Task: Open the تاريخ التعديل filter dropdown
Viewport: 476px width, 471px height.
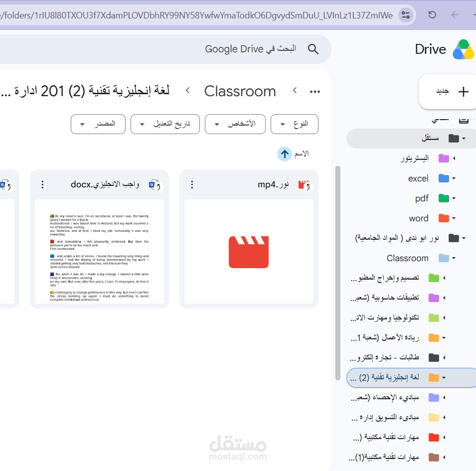Action: coord(165,124)
